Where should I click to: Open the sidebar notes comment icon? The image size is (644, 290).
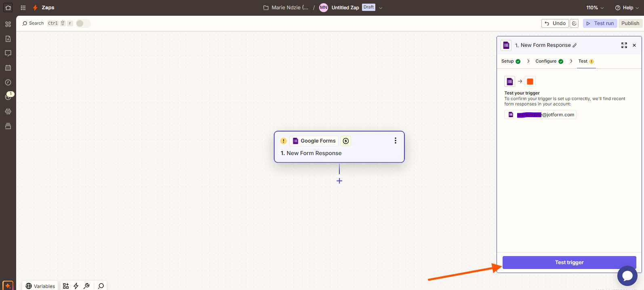click(x=8, y=53)
